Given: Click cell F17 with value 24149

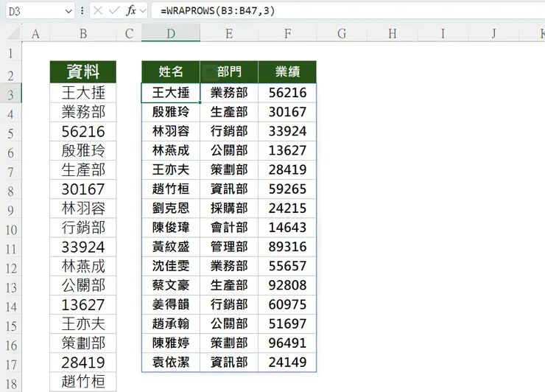Looking at the screenshot, I should pyautogui.click(x=287, y=363).
